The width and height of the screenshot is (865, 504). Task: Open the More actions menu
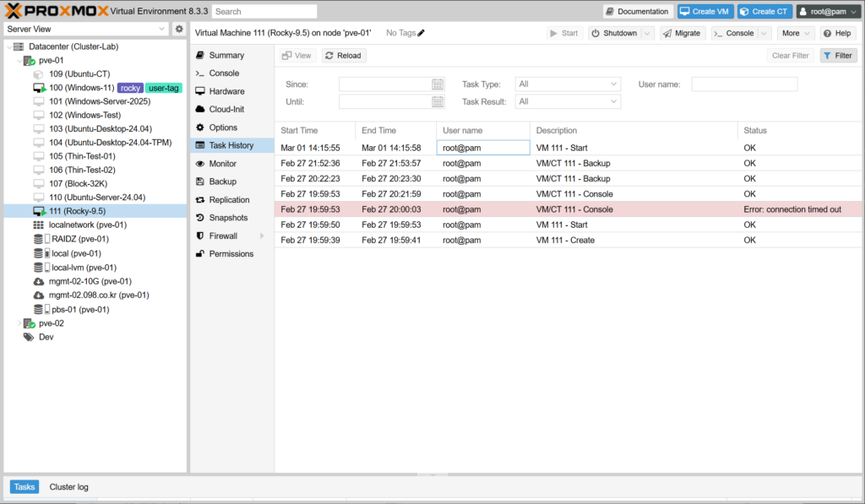(796, 33)
